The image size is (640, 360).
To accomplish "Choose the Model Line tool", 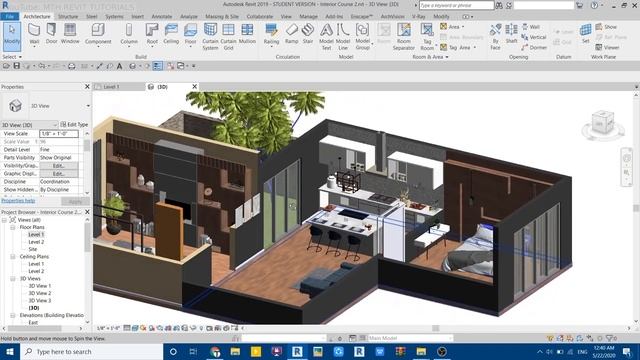I will pos(343,36).
